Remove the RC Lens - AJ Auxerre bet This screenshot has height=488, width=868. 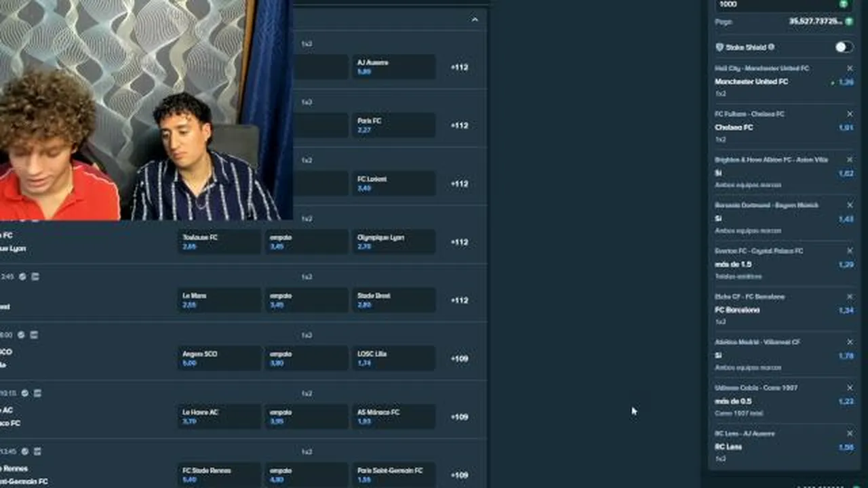pos(850,433)
